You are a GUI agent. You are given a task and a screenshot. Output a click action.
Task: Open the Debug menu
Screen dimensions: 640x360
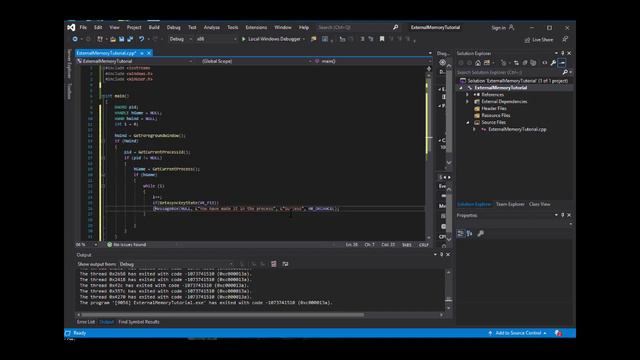click(173, 27)
